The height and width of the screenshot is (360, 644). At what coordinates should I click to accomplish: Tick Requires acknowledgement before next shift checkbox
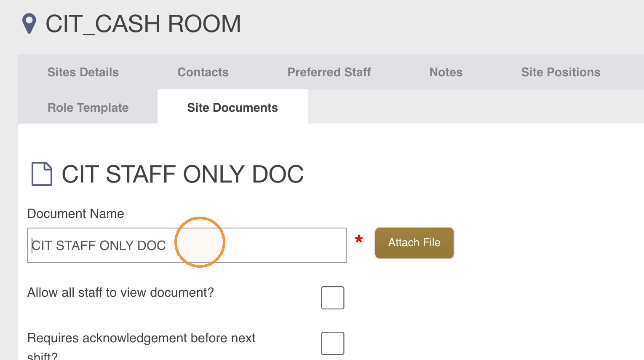(333, 343)
